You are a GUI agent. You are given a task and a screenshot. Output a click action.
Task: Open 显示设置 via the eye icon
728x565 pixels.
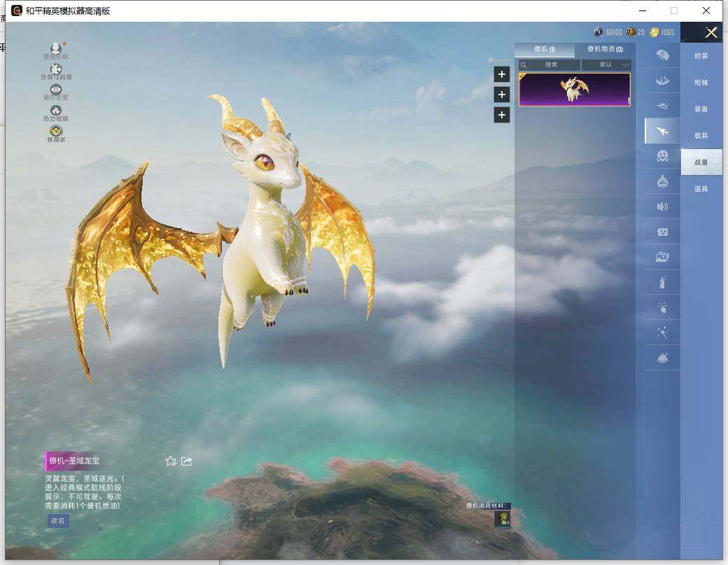click(x=56, y=91)
